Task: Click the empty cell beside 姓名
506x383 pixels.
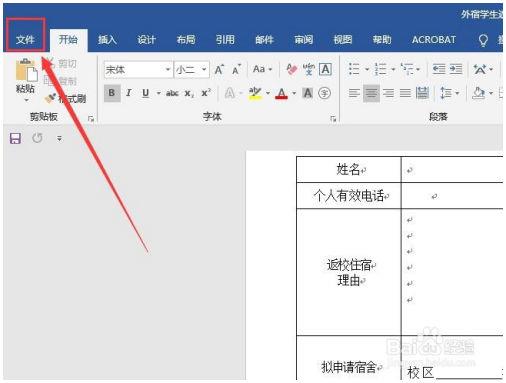Action: [x=452, y=170]
